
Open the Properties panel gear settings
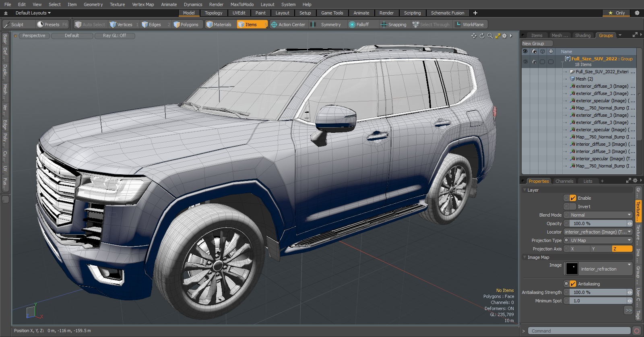tap(635, 180)
